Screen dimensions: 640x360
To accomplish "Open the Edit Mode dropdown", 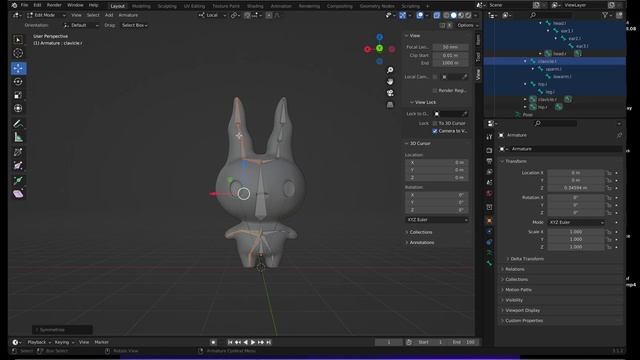I will click(x=46, y=15).
